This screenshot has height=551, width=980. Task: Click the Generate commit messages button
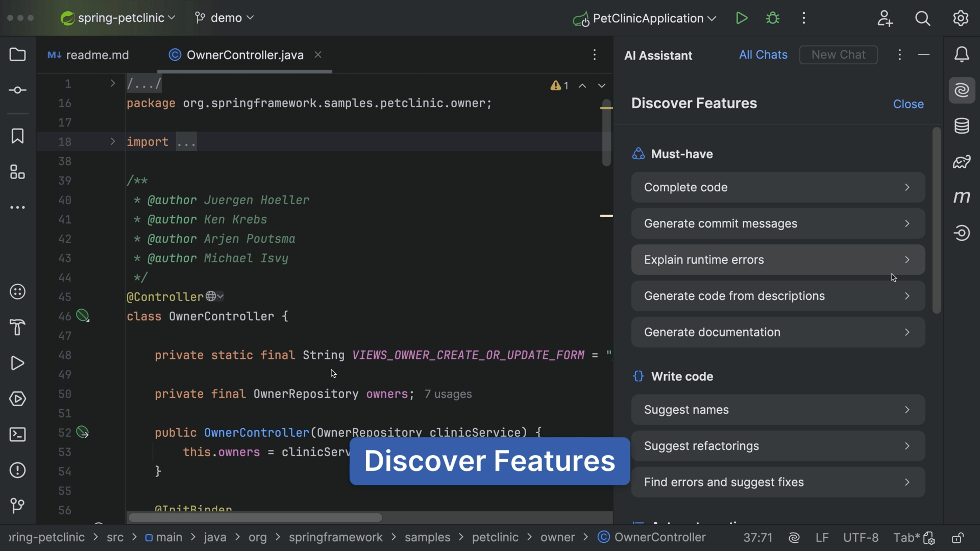point(777,223)
